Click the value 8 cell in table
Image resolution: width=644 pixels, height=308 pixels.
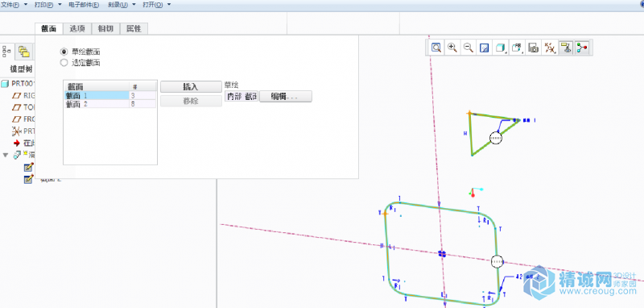142,104
